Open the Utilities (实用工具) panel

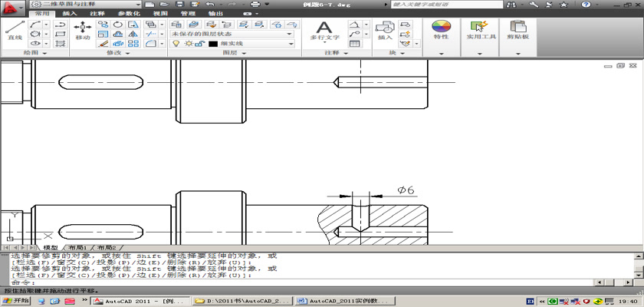coord(480,29)
